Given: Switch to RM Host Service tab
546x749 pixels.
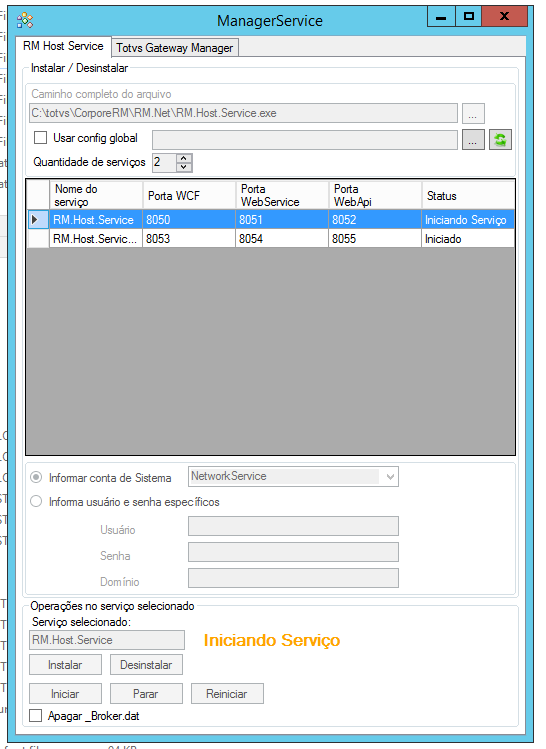Looking at the screenshot, I should pos(64,46).
